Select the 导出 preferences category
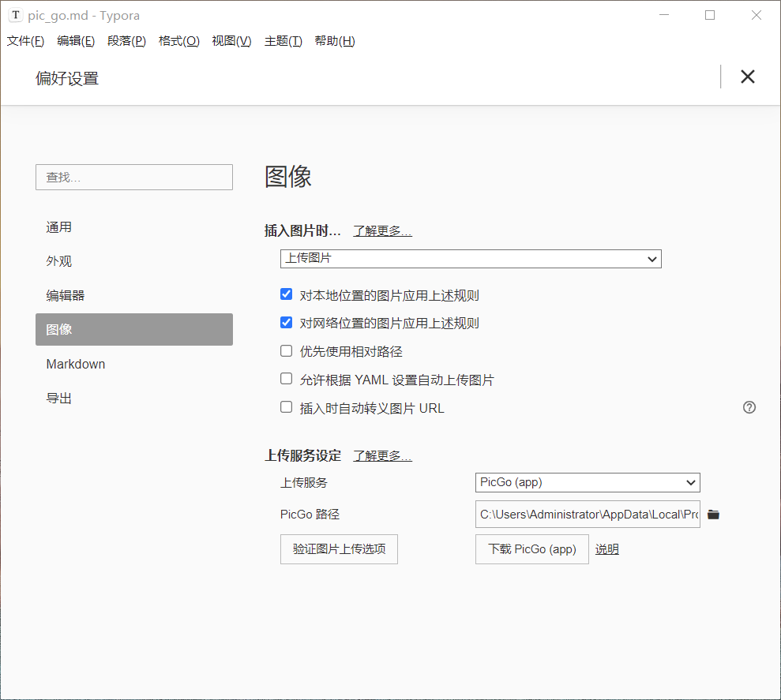 pos(134,399)
